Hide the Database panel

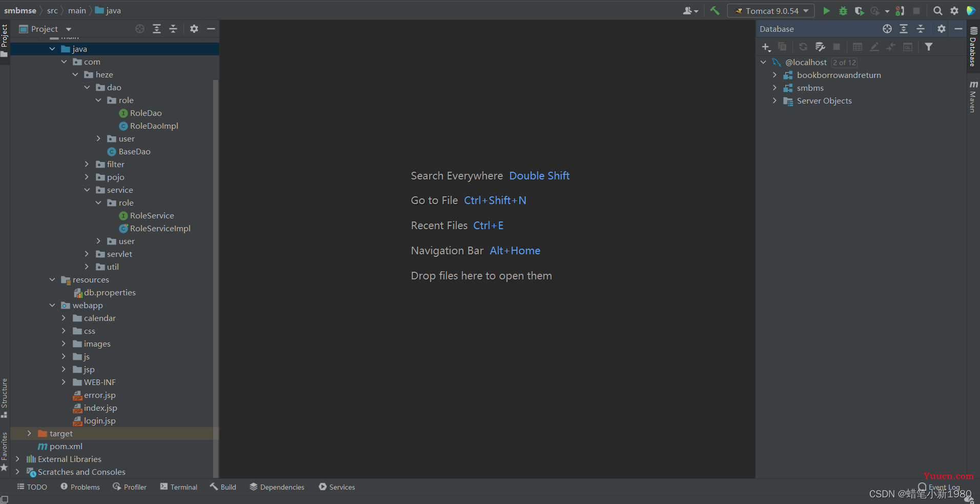pos(958,29)
